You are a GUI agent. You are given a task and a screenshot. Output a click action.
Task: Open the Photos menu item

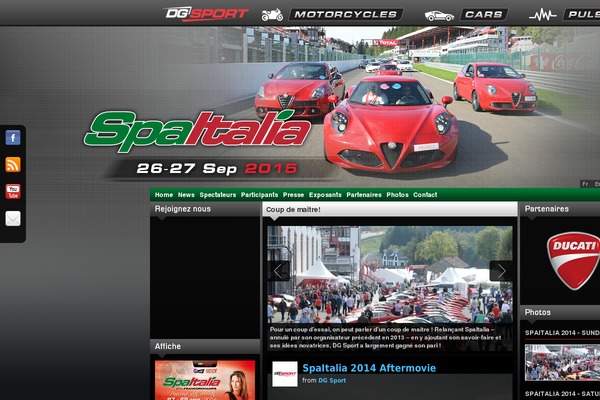pos(397,195)
